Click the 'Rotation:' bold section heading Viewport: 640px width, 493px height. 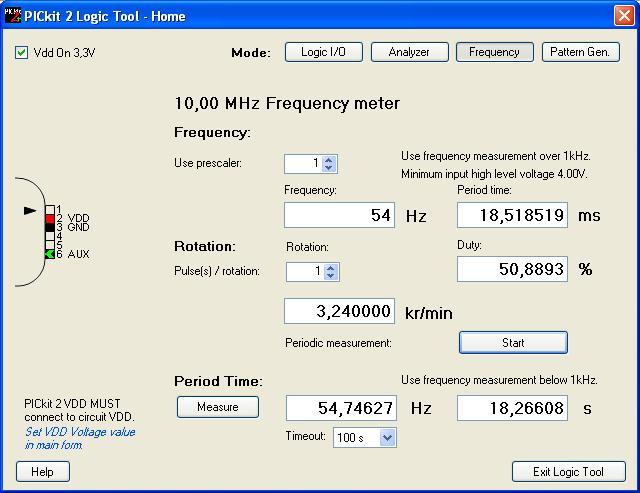(204, 246)
